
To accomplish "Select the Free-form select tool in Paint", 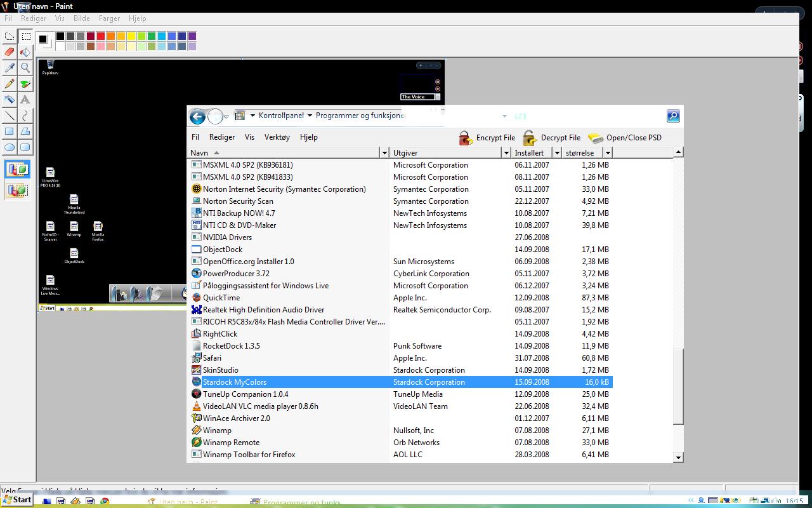I will [x=10, y=36].
